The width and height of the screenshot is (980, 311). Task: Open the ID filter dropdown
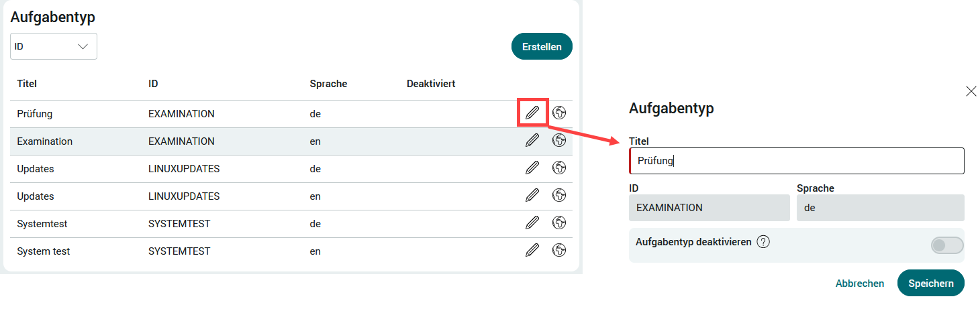[54, 46]
